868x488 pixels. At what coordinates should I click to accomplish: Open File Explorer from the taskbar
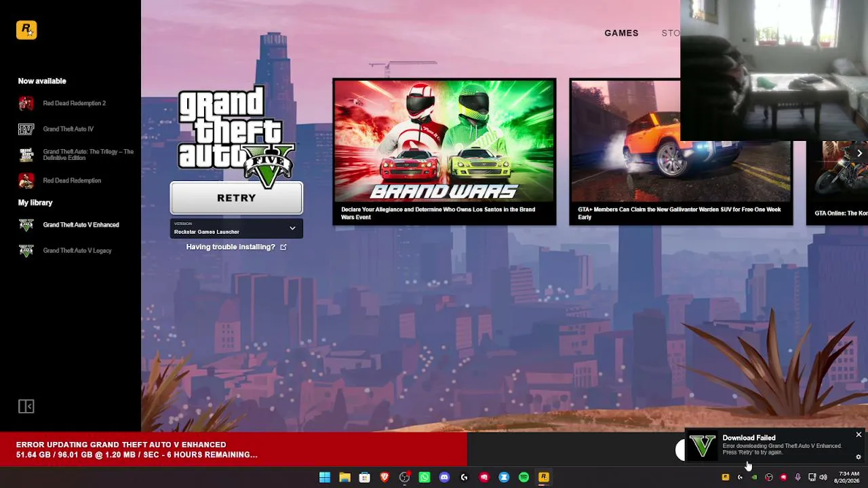coord(344,477)
